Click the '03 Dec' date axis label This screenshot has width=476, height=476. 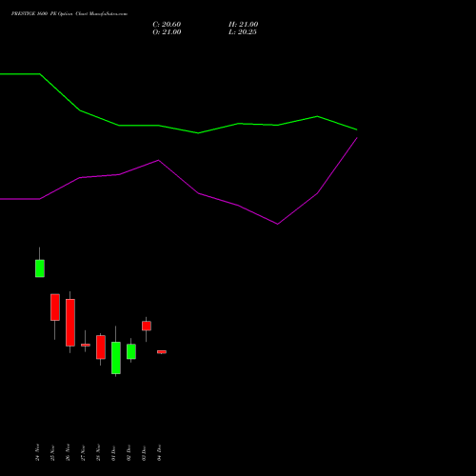144,453
